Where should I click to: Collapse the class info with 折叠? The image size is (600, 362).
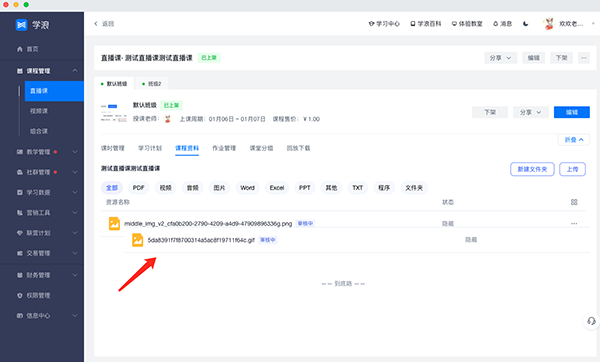[574, 140]
